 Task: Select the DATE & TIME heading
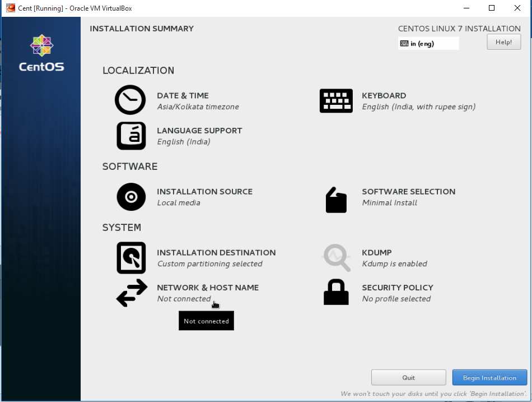(183, 95)
